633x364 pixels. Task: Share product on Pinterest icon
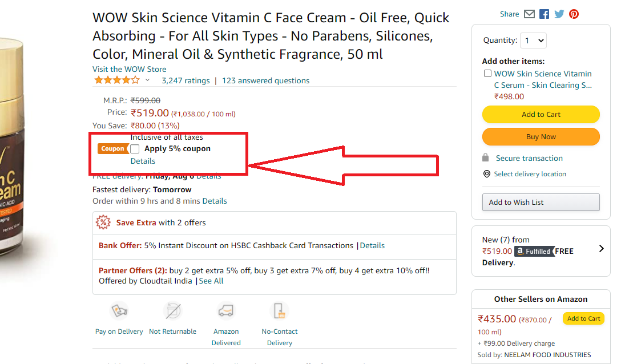574,14
